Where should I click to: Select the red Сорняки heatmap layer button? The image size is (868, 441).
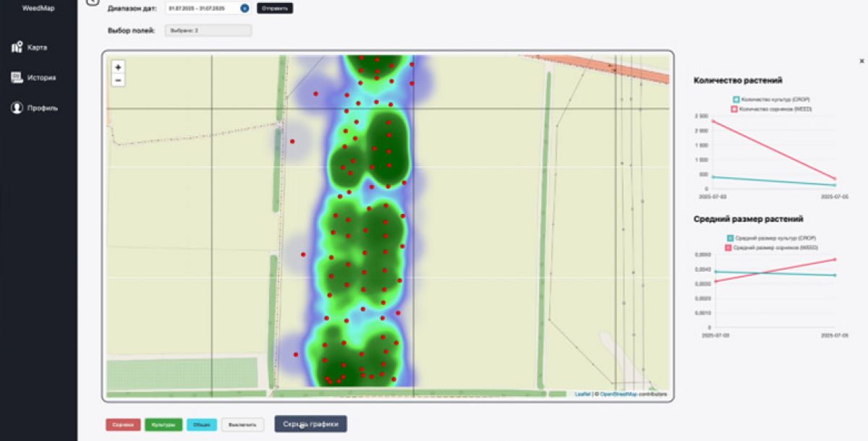pyautogui.click(x=123, y=425)
